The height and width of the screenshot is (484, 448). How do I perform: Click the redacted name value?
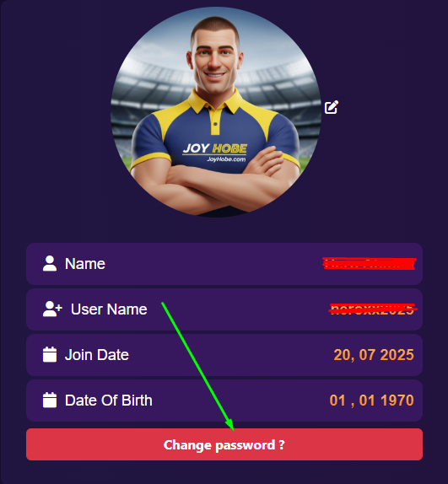tap(370, 263)
